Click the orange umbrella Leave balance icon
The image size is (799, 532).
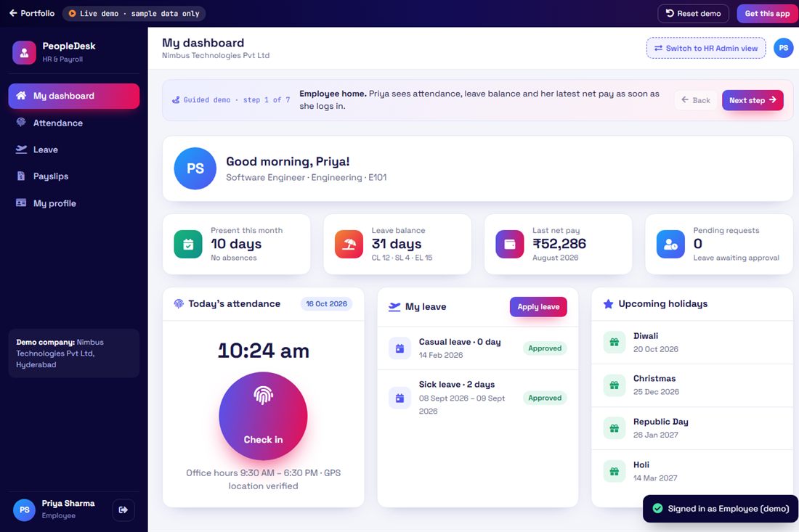[x=349, y=245]
